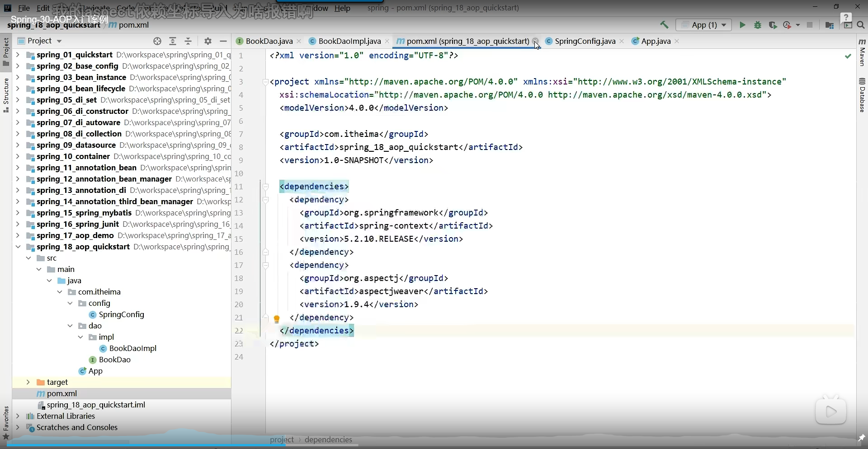This screenshot has height=449, width=868.
Task: Close the App.java editor tab
Action: [x=677, y=41]
